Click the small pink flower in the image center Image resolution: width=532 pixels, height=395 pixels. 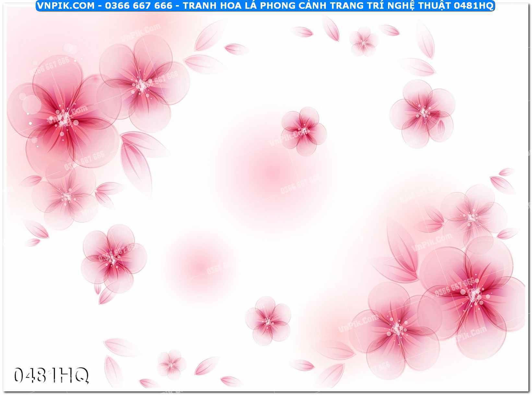pyautogui.click(x=304, y=131)
